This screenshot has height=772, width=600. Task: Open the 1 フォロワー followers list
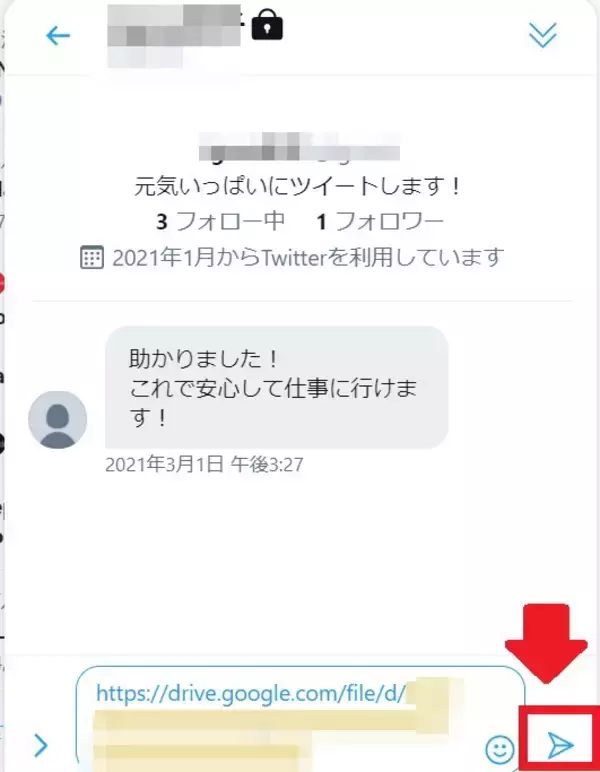point(379,221)
